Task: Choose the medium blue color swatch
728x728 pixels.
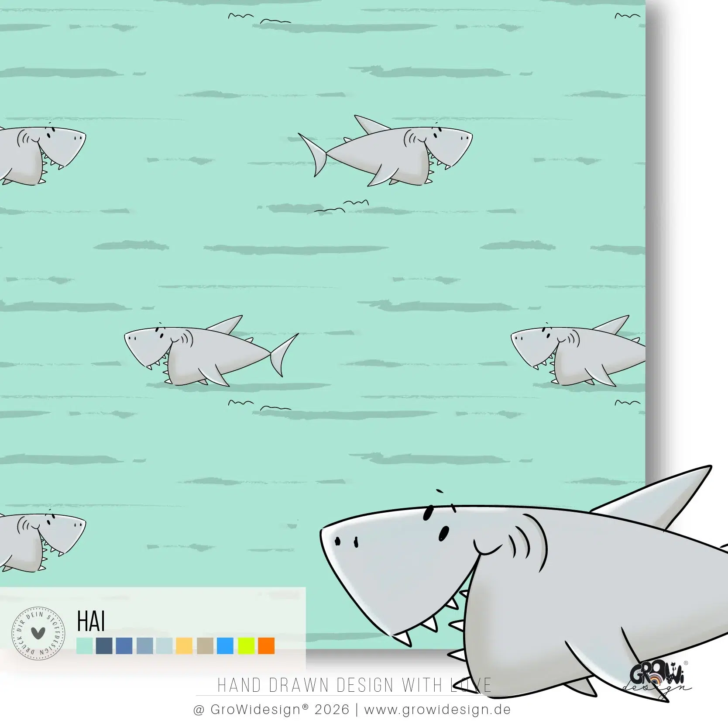Action: pyautogui.click(x=124, y=646)
